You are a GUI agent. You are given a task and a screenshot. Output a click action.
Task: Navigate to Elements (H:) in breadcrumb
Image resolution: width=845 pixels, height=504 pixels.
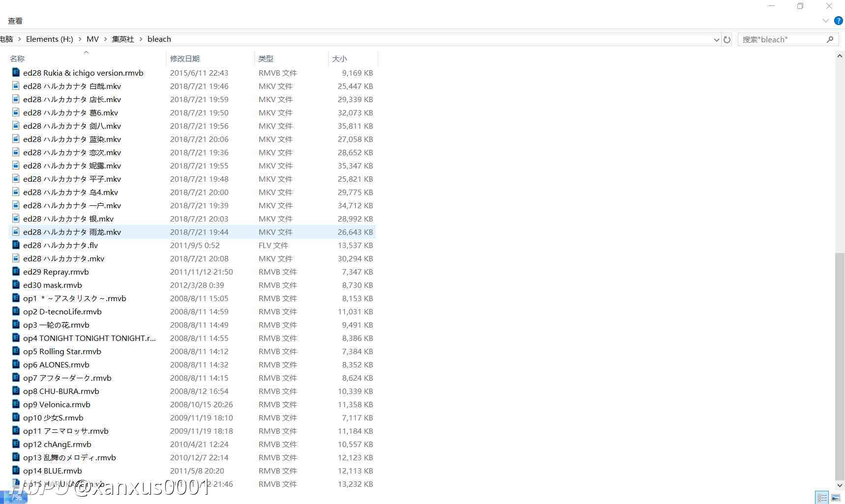point(50,39)
